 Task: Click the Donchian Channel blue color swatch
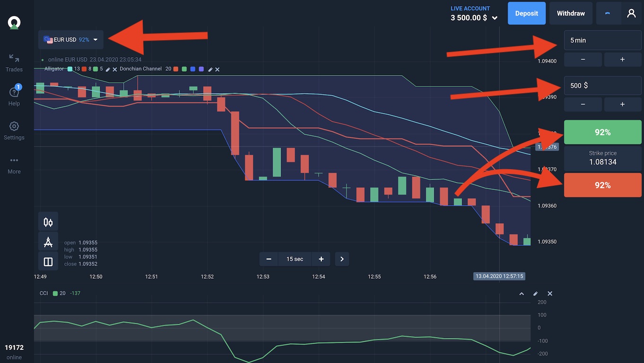(x=192, y=69)
